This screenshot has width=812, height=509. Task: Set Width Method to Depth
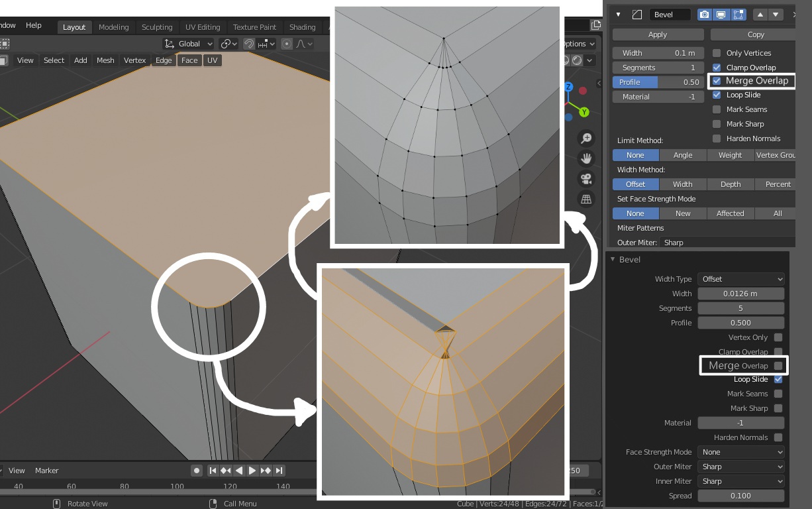click(731, 184)
